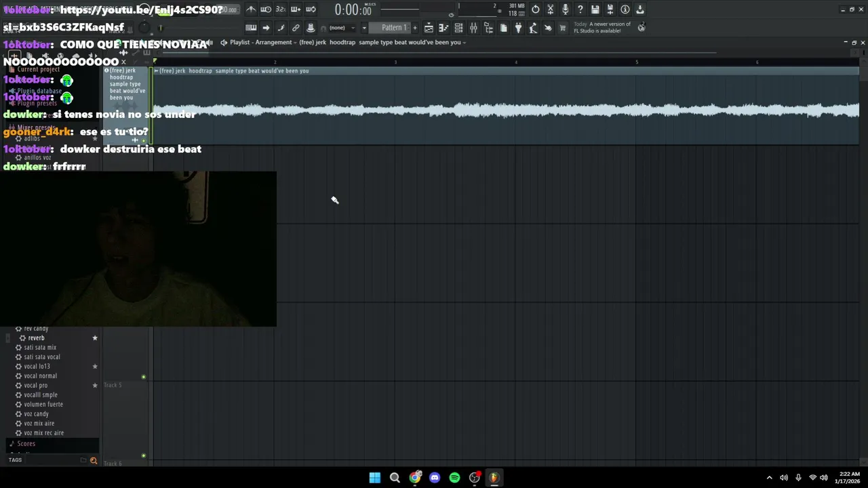Open the Browser view icon
The height and width of the screenshot is (488, 868).
coord(488,28)
